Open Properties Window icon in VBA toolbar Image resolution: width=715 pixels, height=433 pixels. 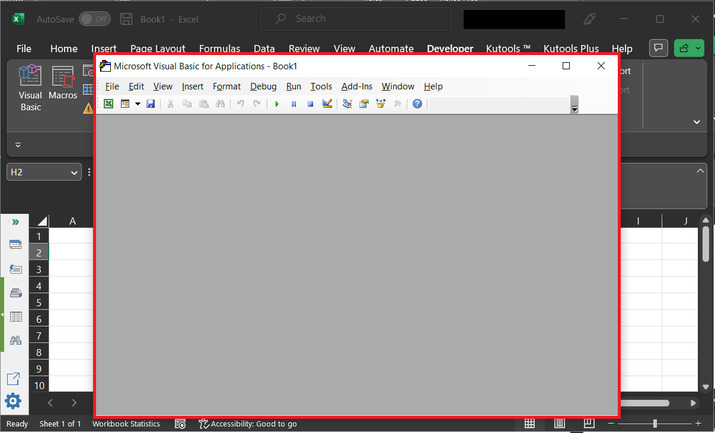click(x=364, y=104)
